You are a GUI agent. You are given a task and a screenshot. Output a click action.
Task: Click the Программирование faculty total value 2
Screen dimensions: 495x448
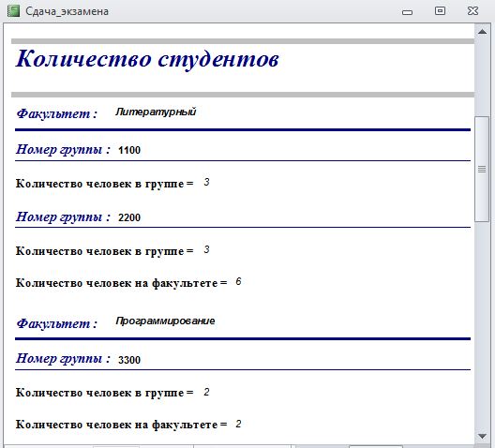click(x=238, y=424)
